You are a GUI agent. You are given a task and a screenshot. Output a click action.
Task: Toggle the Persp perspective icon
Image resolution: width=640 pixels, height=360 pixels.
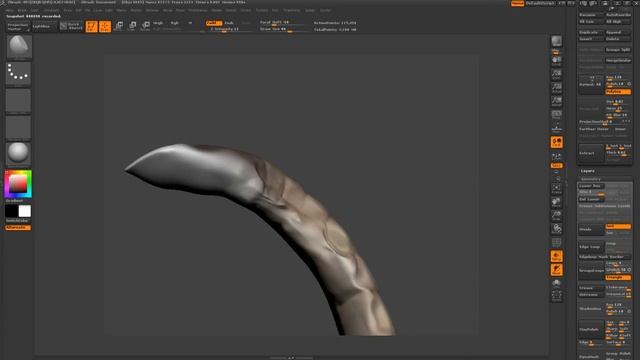(x=557, y=115)
